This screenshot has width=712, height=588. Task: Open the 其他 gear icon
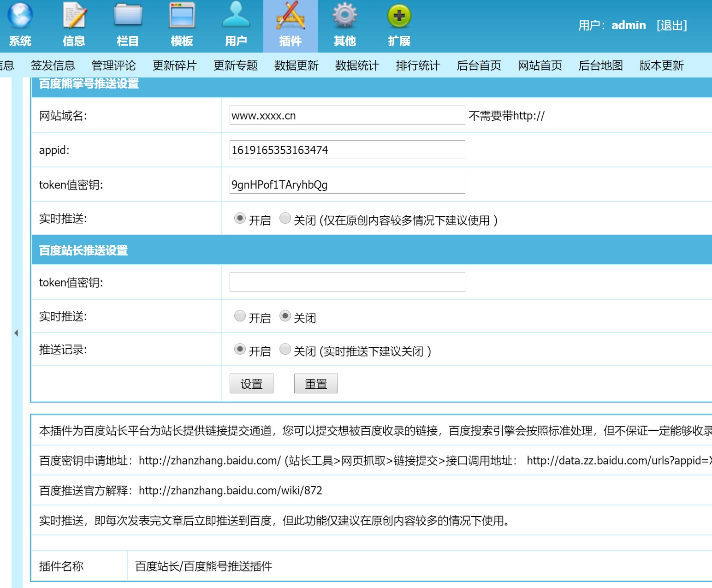click(345, 15)
